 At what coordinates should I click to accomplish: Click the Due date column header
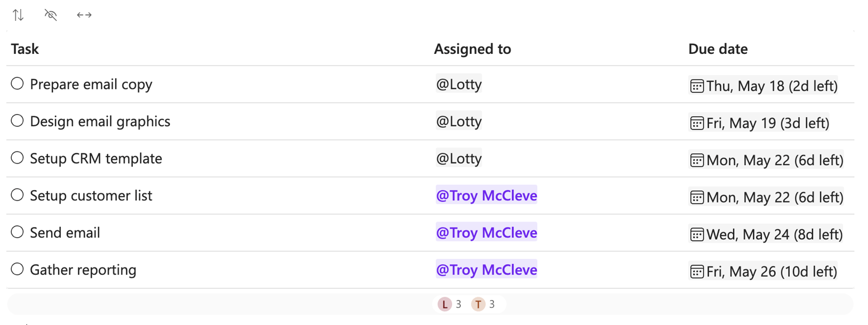click(718, 49)
